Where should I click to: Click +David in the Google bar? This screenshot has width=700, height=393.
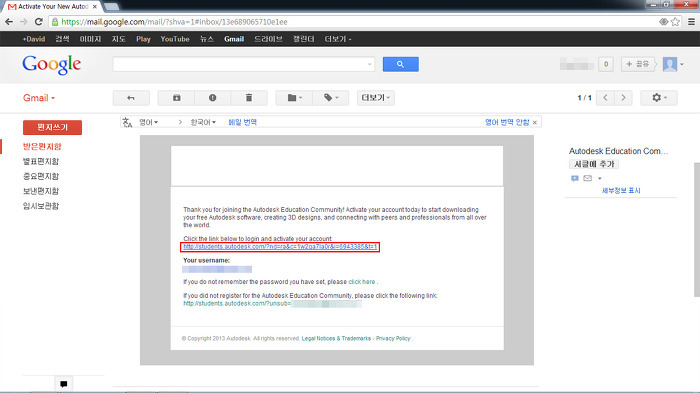[34, 39]
